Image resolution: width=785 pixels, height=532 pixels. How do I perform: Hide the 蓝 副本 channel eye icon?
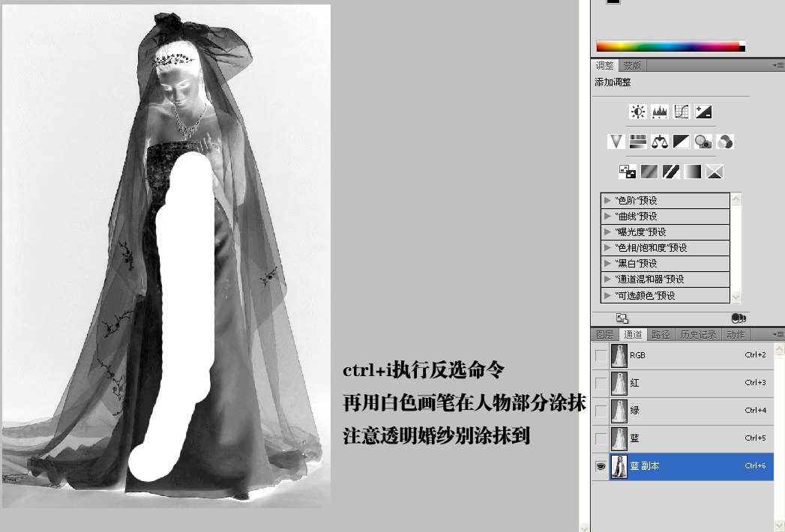pyautogui.click(x=601, y=466)
